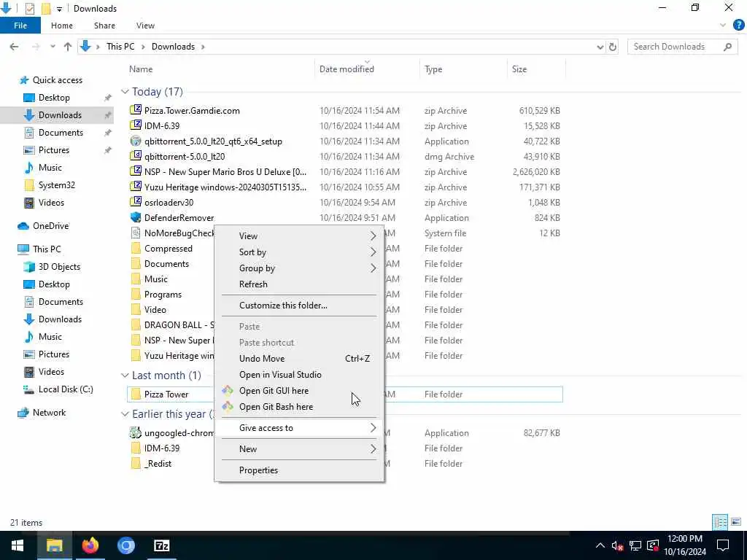The width and height of the screenshot is (747, 560).
Task: Open the Sort by submenu
Action: pos(299,252)
